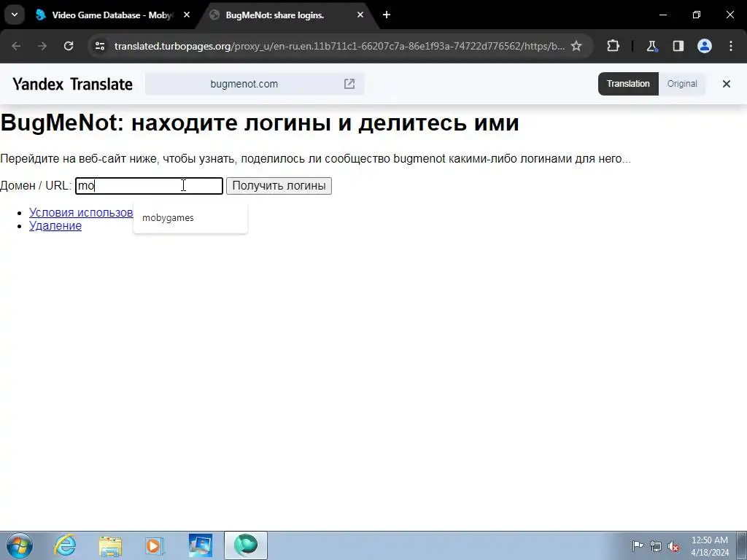Focus the address bar URL
747x560 pixels.
(339, 46)
